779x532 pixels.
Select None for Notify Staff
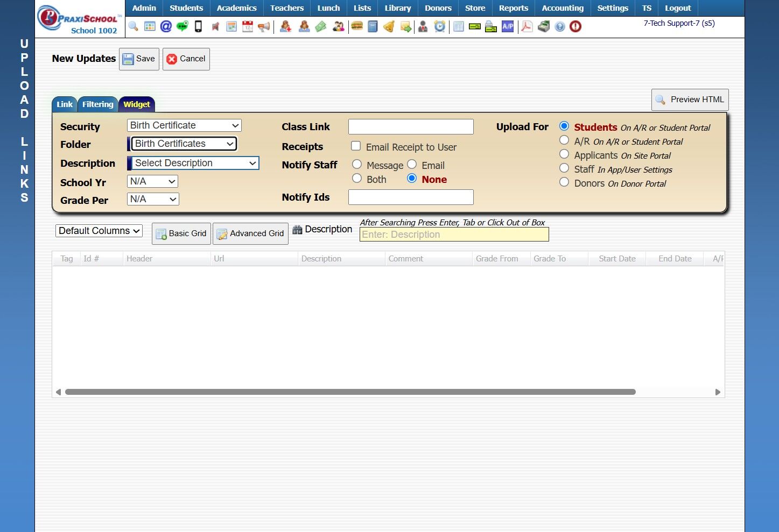coord(412,178)
